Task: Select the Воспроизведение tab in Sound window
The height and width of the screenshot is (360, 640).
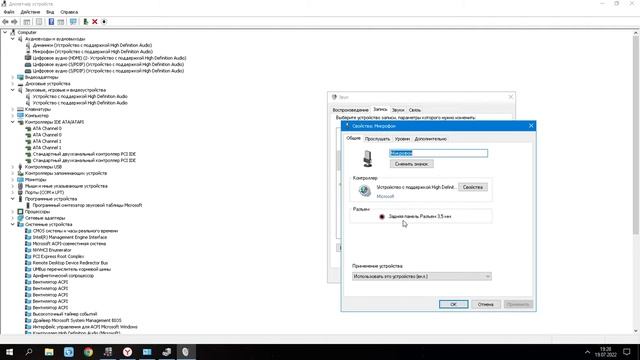Action: [350, 110]
